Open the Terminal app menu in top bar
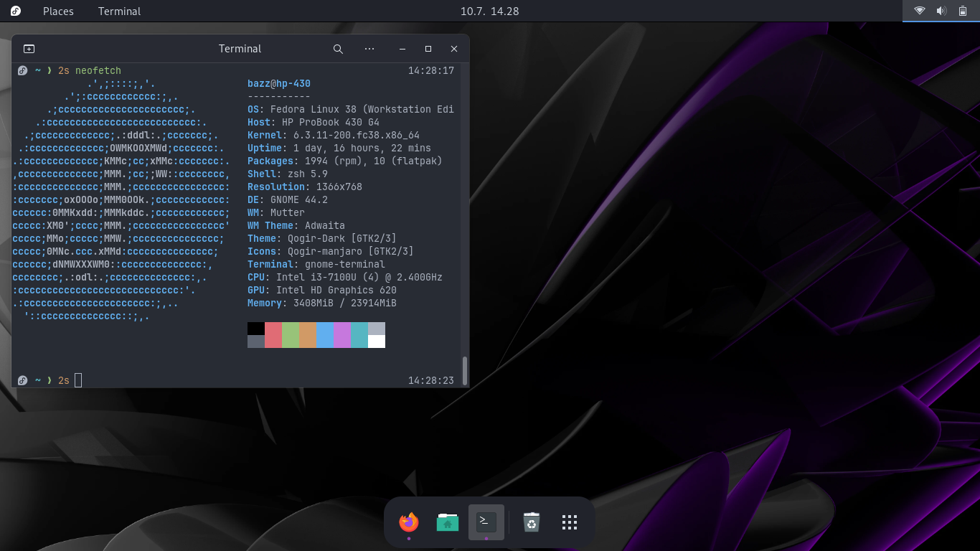980x551 pixels. [x=119, y=11]
